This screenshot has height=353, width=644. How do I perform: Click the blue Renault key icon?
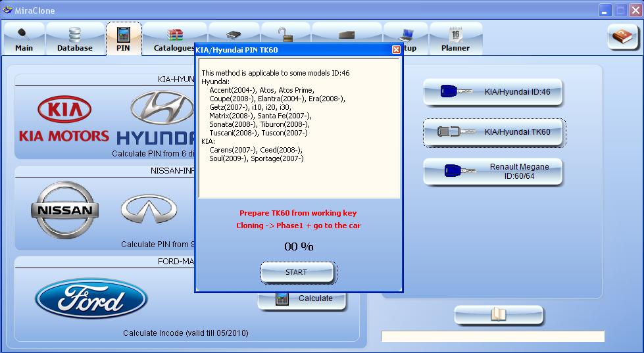(459, 171)
